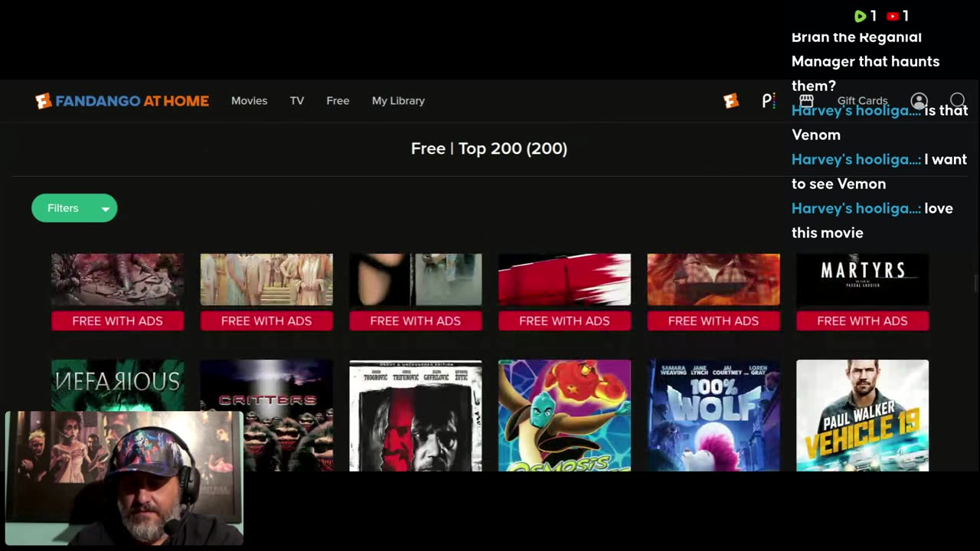Open the Nefarious movie poster
The width and height of the screenshot is (980, 551).
tap(117, 386)
